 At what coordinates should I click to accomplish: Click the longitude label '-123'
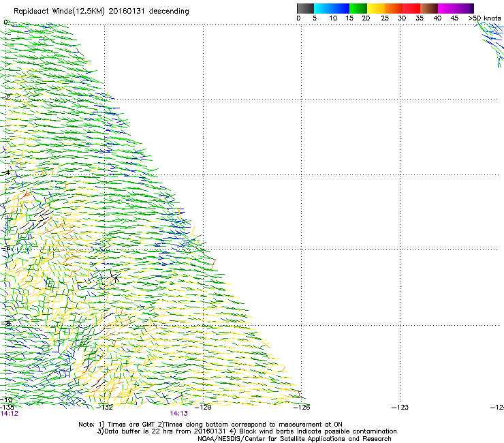(400, 408)
